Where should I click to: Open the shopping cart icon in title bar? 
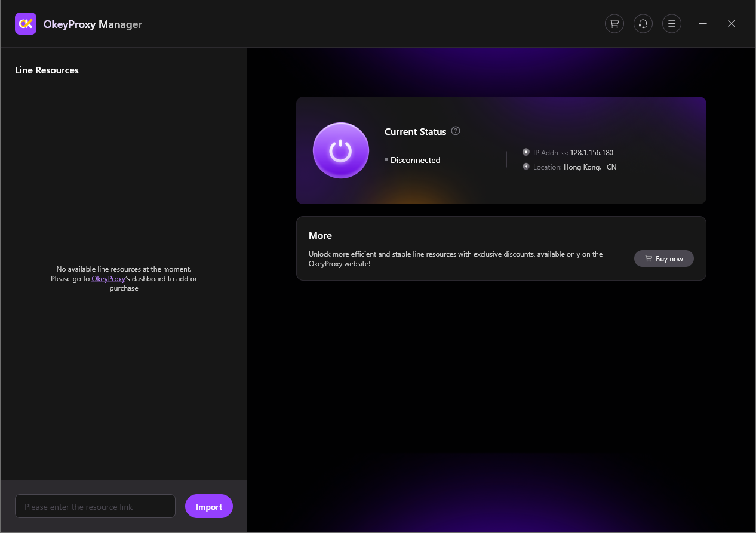pos(614,24)
